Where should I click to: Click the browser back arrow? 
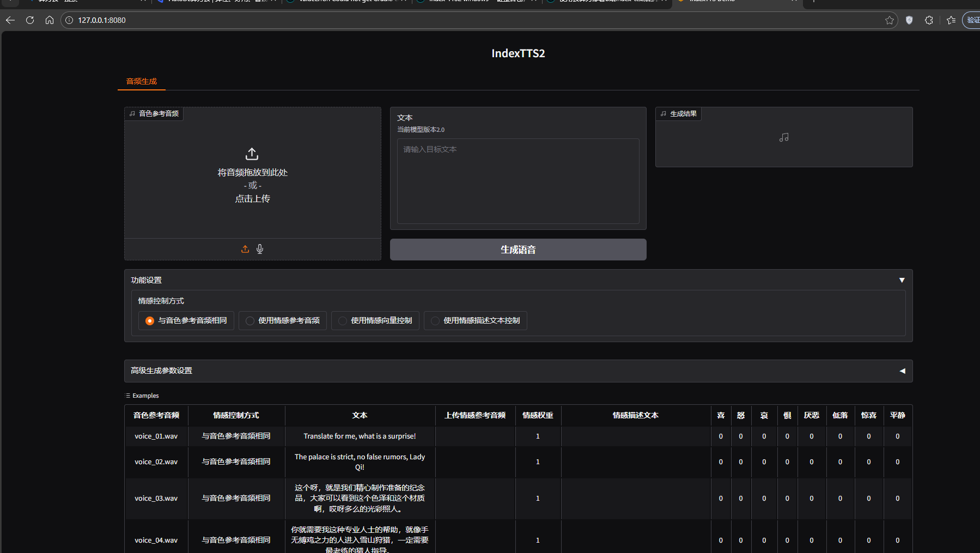(x=10, y=20)
